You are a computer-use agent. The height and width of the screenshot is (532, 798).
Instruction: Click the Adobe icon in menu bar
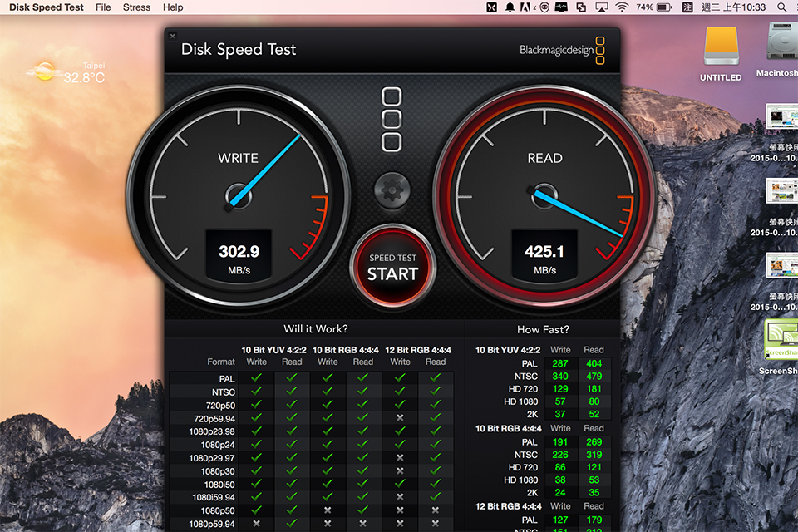pos(525,7)
